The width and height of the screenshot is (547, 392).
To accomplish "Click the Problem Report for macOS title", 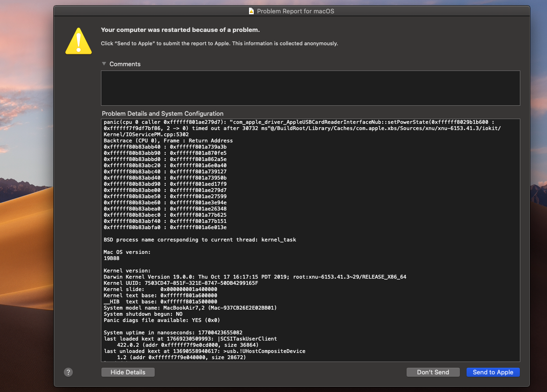I will pos(296,11).
